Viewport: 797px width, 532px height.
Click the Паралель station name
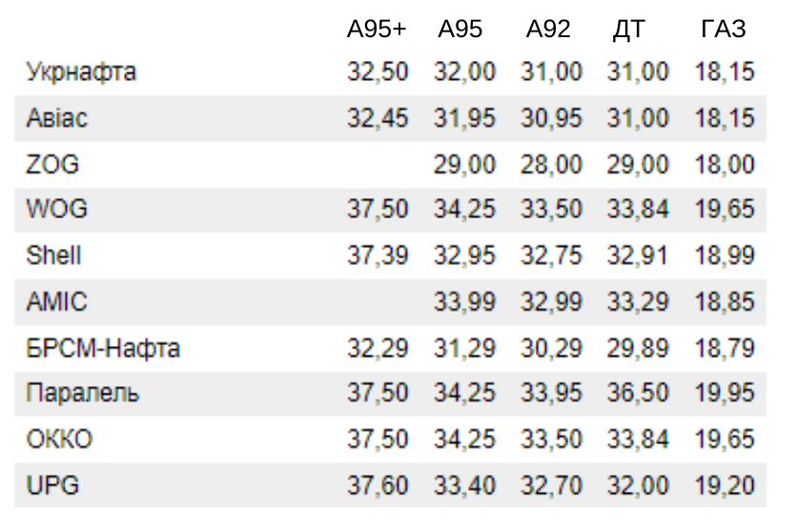point(82,394)
